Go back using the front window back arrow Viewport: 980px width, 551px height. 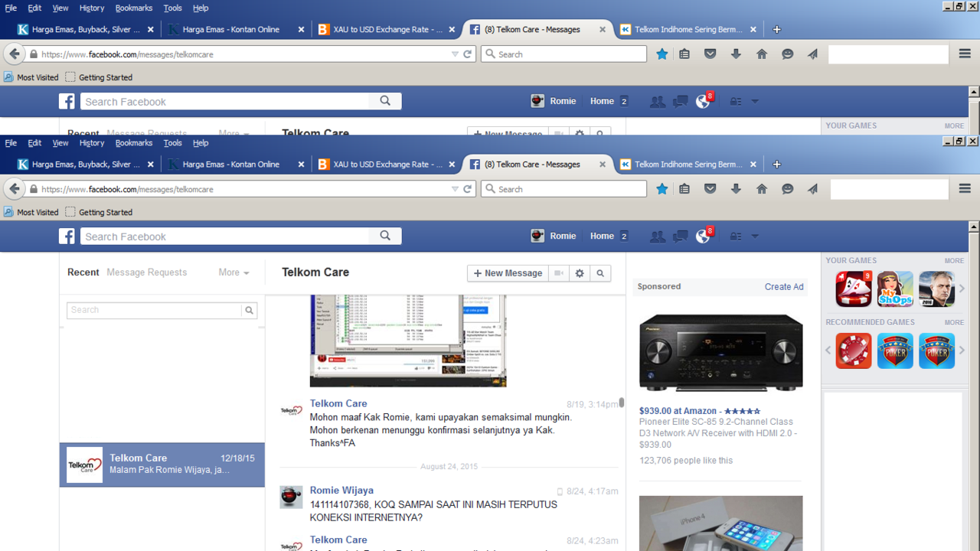(15, 189)
